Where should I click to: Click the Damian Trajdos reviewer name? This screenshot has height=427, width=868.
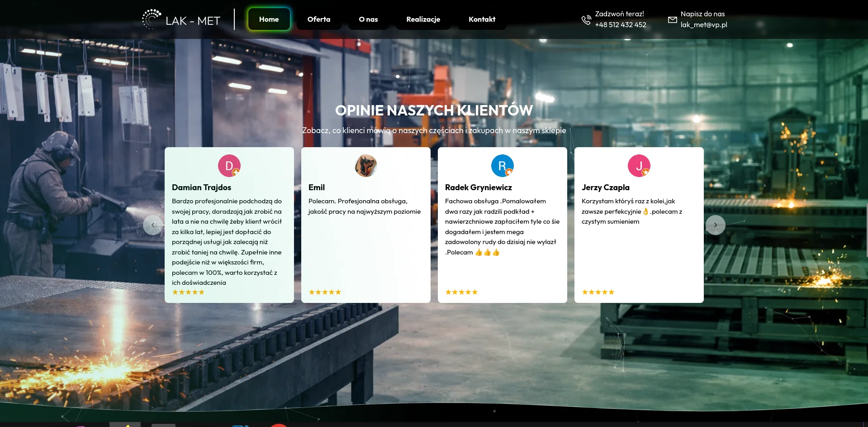[x=201, y=187]
